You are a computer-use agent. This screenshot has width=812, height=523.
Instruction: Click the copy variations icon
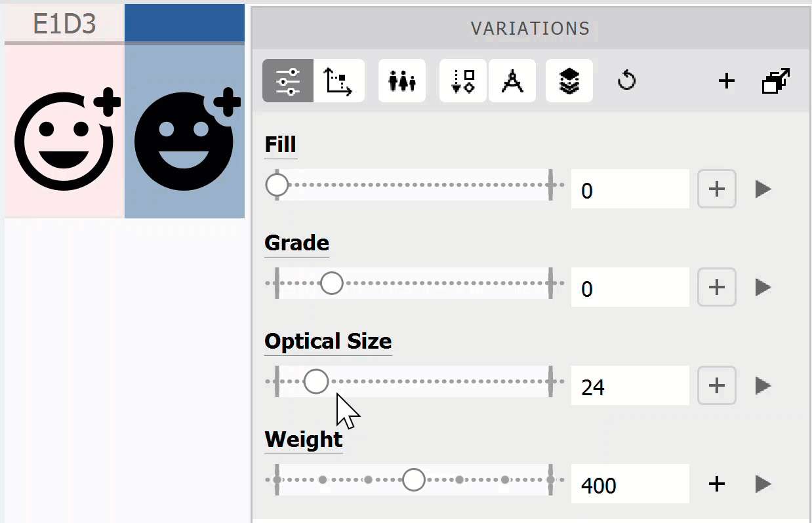tap(775, 81)
